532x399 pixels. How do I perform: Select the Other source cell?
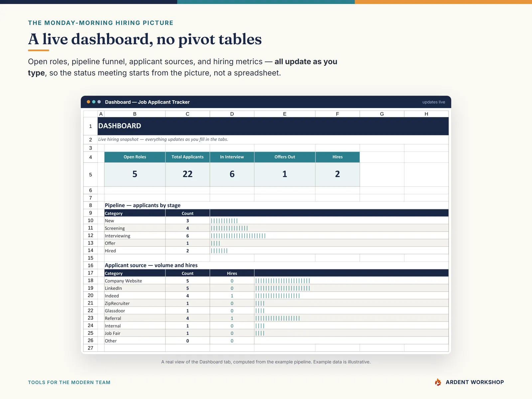(x=135, y=341)
